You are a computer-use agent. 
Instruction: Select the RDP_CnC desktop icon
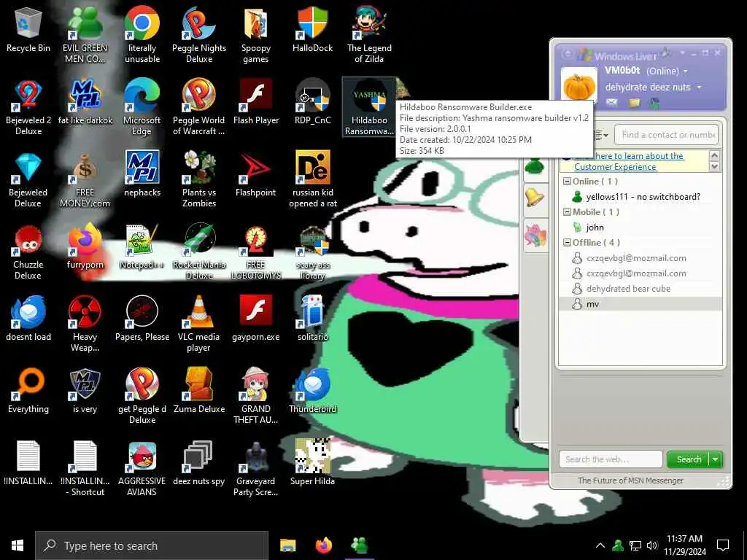point(312,101)
